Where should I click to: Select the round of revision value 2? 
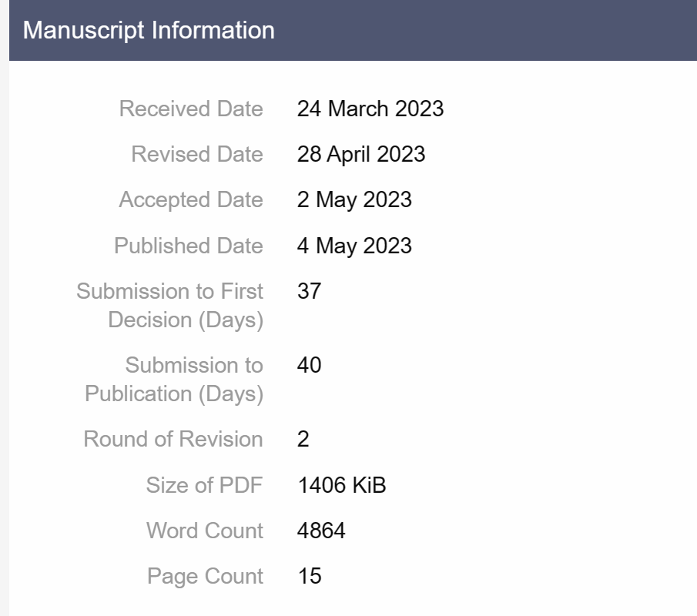[x=303, y=439]
